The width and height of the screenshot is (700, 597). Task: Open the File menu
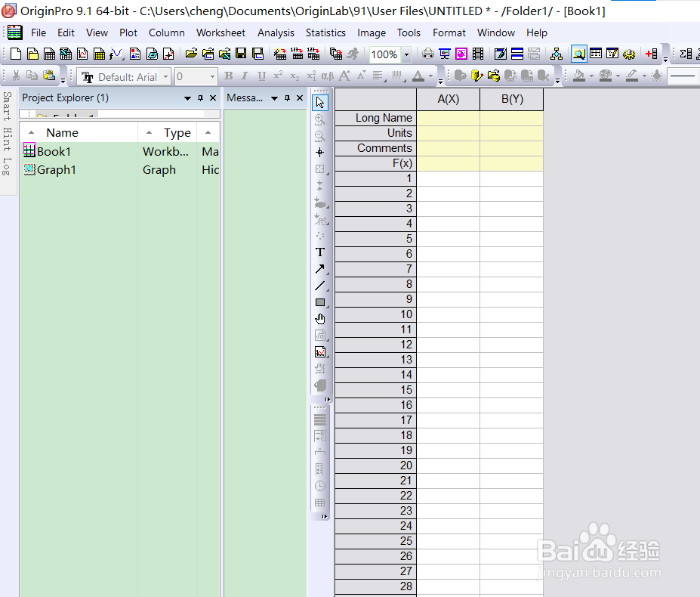point(39,32)
